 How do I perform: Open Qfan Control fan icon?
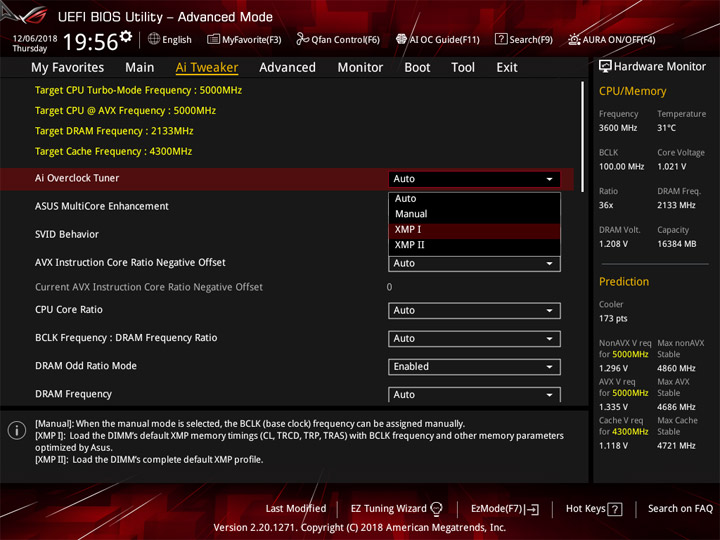[302, 39]
